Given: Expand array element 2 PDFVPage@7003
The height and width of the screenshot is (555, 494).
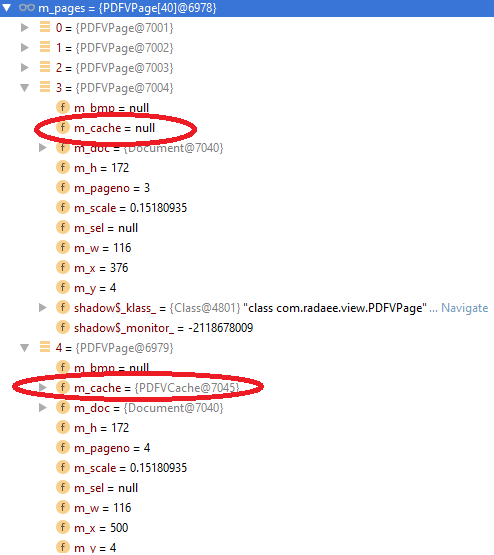Looking at the screenshot, I should pos(24,67).
